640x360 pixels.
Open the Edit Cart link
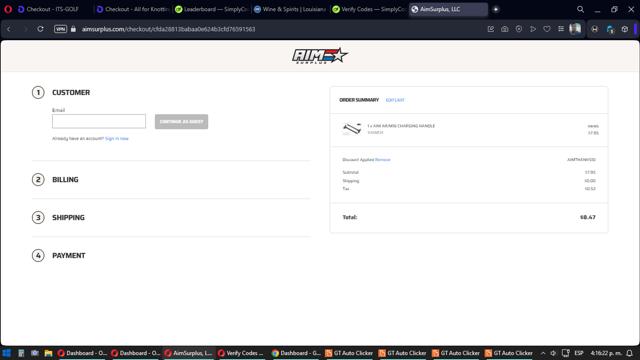tap(395, 100)
